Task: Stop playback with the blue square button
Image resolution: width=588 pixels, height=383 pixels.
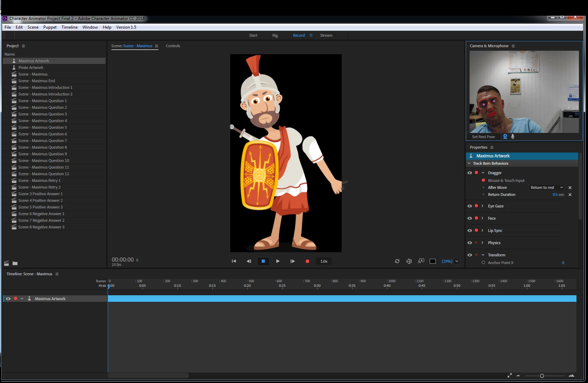Action: click(x=263, y=261)
